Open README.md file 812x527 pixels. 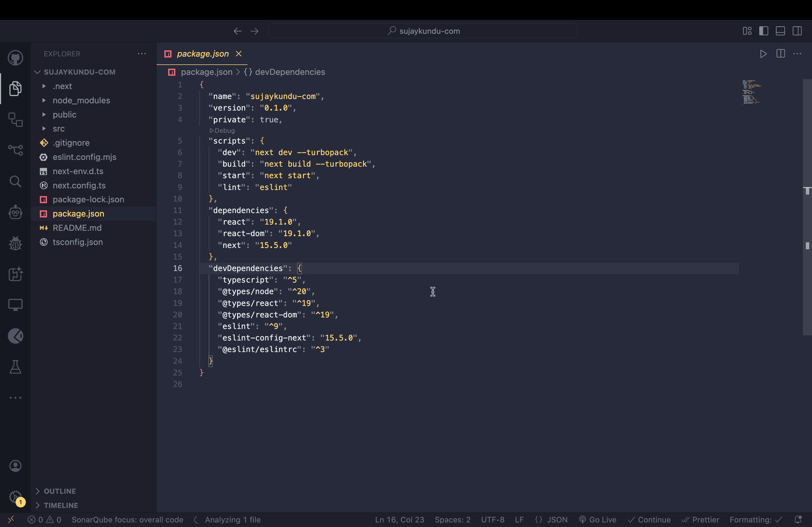pos(77,228)
